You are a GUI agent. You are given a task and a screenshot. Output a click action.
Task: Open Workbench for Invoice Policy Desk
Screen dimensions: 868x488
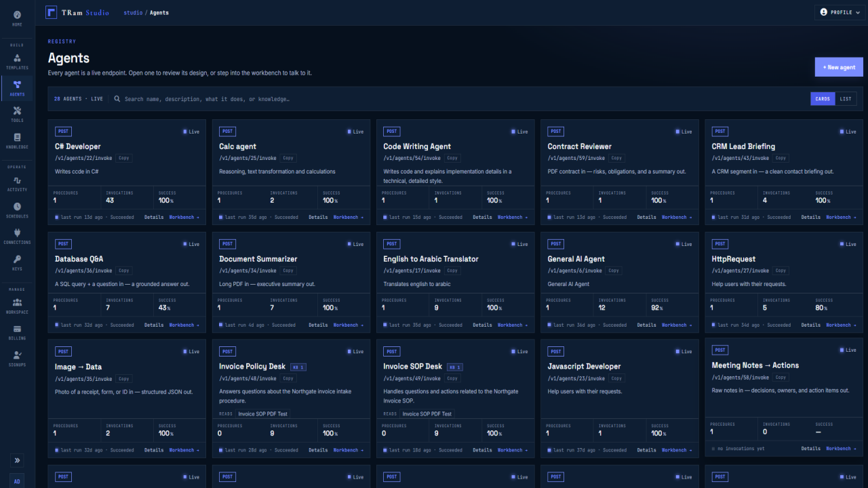[349, 450]
